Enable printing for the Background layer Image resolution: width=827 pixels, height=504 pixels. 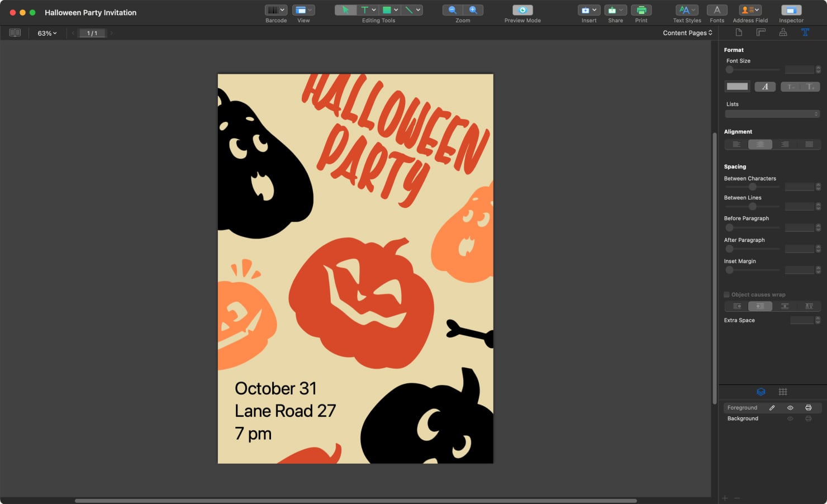pyautogui.click(x=808, y=418)
